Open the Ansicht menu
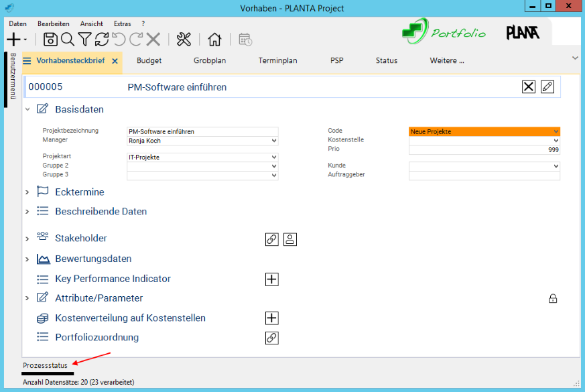 pyautogui.click(x=91, y=23)
